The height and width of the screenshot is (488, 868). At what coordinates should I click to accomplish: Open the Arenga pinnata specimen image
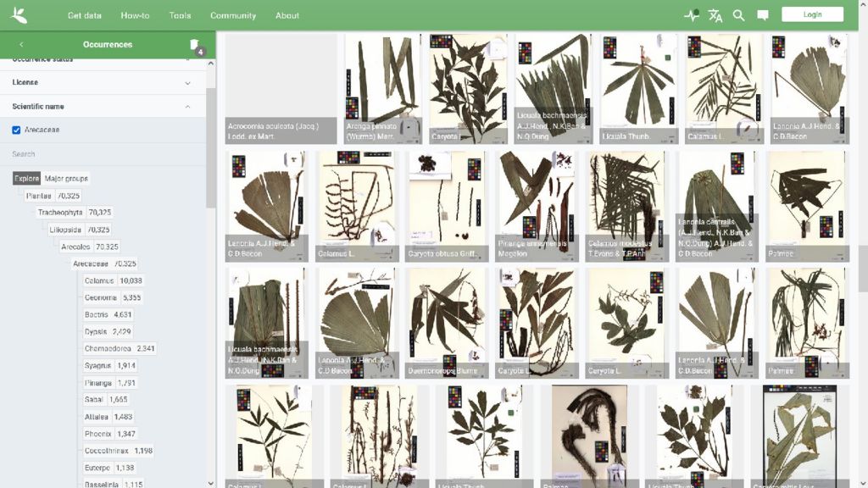[x=382, y=88]
